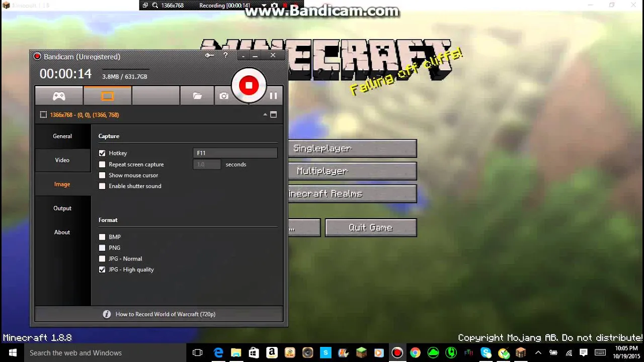Screen dimensions: 644x362
Task: Turn on Enable shutter sound
Action: (102, 186)
